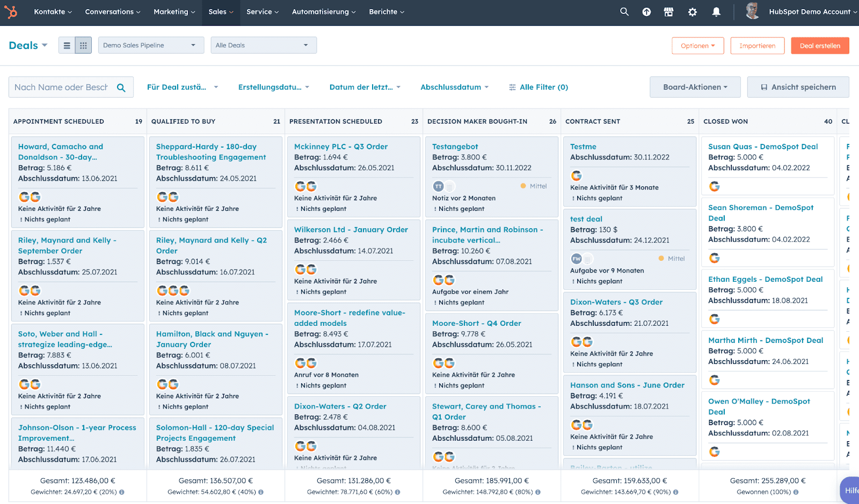Click the Hilfe button

click(850, 490)
